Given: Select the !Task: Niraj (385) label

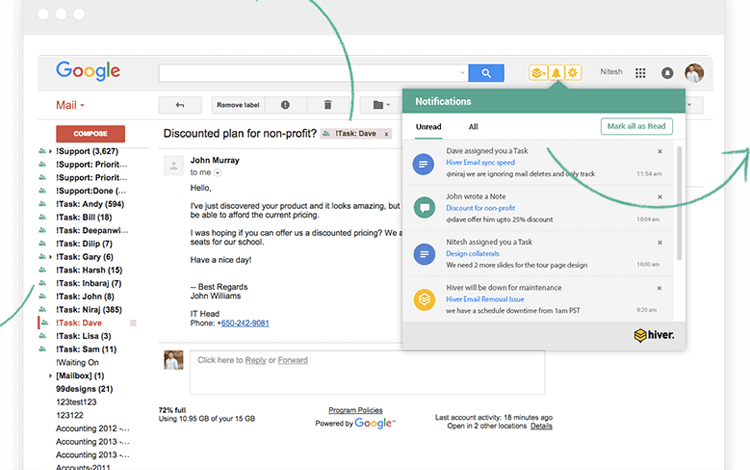Looking at the screenshot, I should point(88,310).
